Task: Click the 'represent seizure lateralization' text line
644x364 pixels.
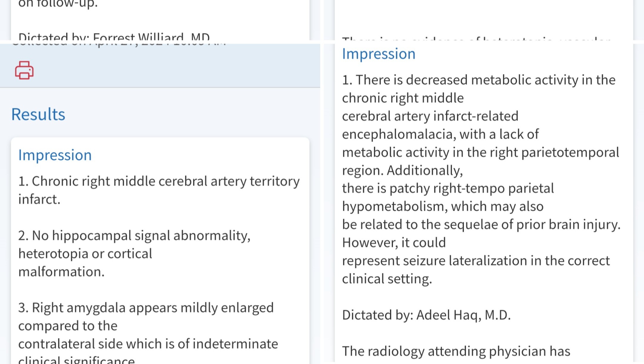Action: coord(476,261)
